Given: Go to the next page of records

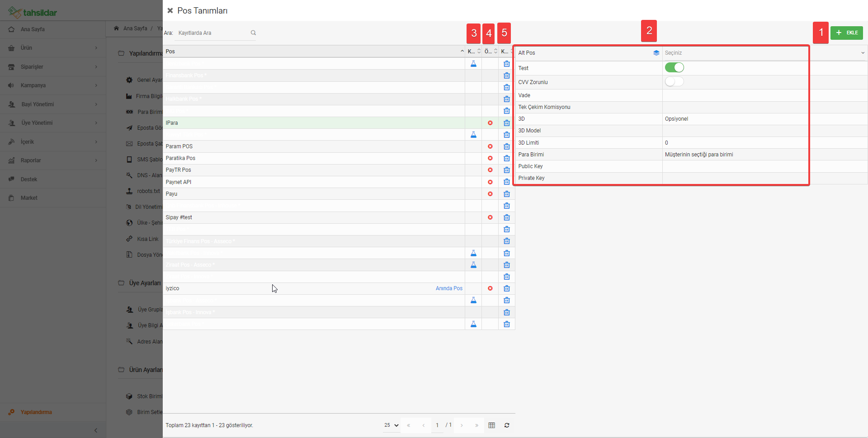Looking at the screenshot, I should click(x=462, y=425).
